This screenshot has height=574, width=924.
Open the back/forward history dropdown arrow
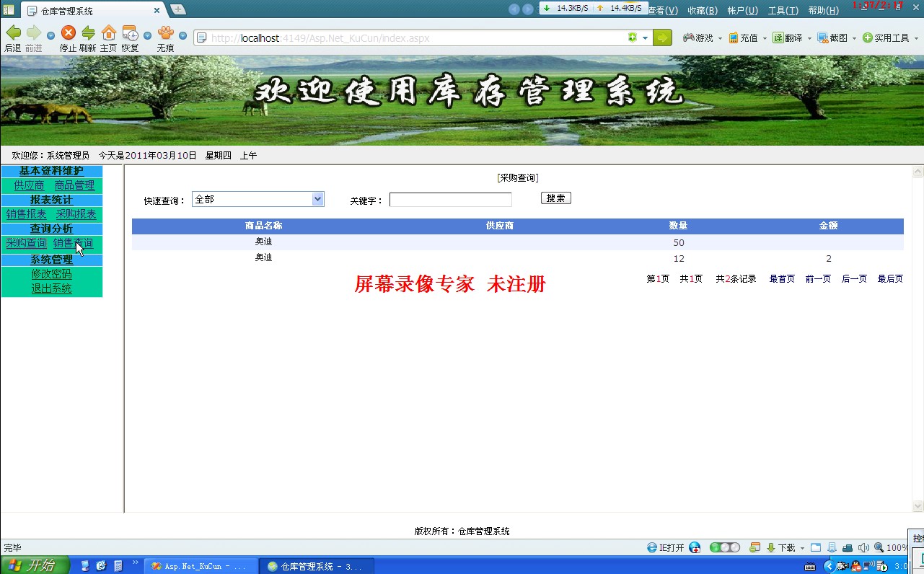click(50, 36)
